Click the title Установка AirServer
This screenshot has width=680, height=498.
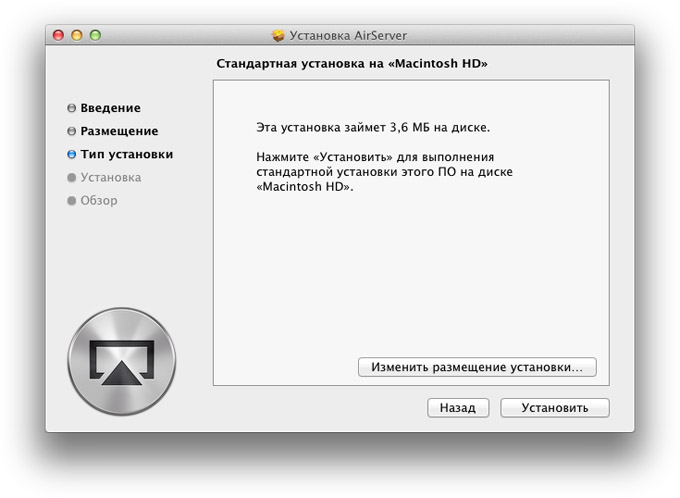click(348, 36)
